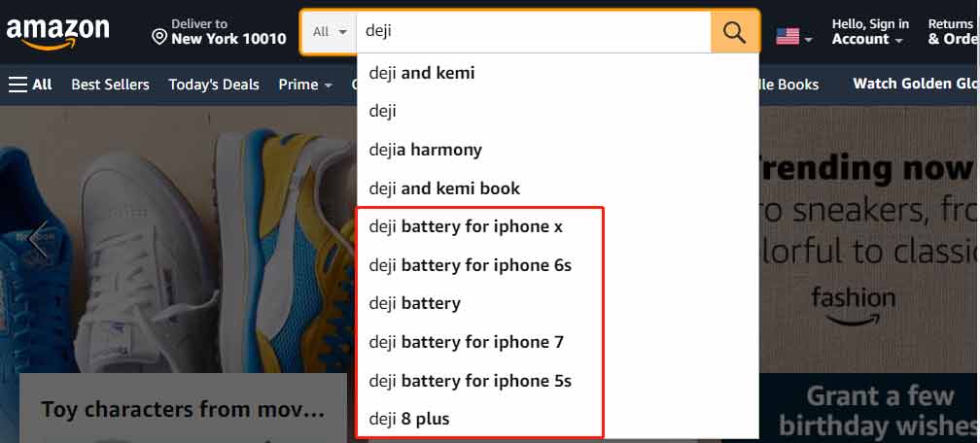Click the orange search magnifier button
Screen dimensions: 980x443
point(735,32)
